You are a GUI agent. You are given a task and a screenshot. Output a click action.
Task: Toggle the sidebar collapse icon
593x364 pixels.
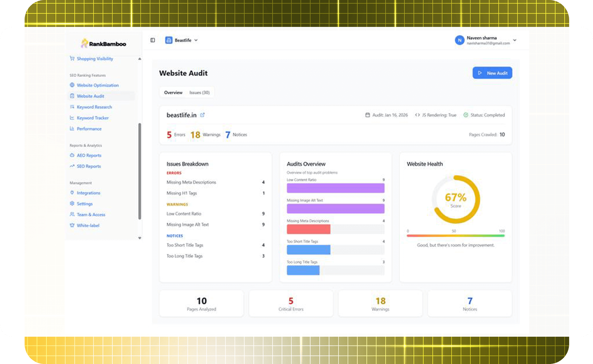pos(153,40)
